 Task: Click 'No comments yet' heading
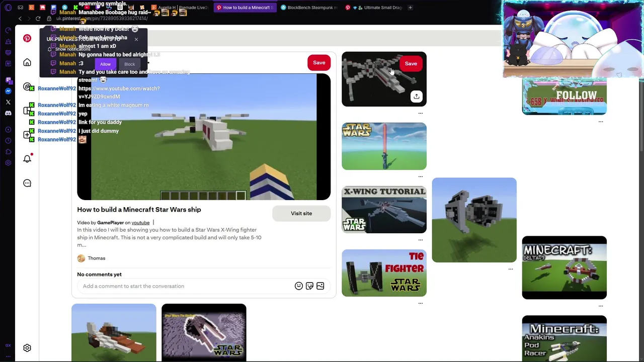(x=99, y=275)
